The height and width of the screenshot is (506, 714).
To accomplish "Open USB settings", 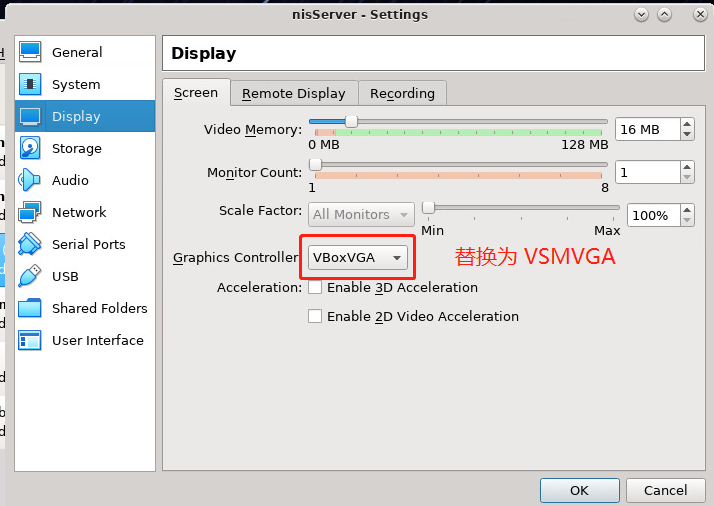I will 85,276.
